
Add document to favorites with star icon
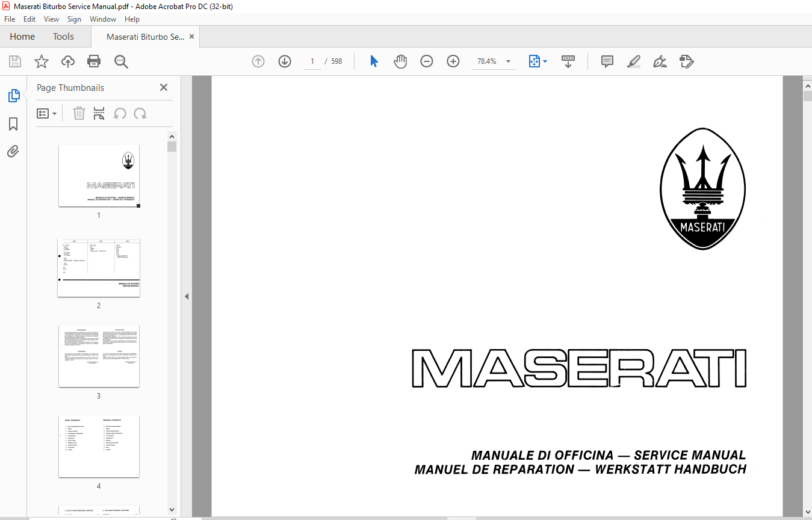click(41, 61)
